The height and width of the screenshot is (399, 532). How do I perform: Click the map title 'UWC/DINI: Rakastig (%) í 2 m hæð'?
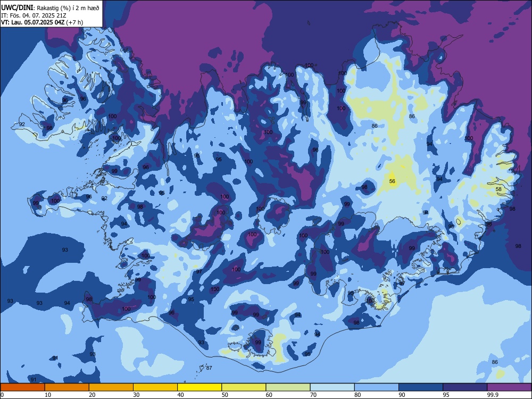pos(50,8)
